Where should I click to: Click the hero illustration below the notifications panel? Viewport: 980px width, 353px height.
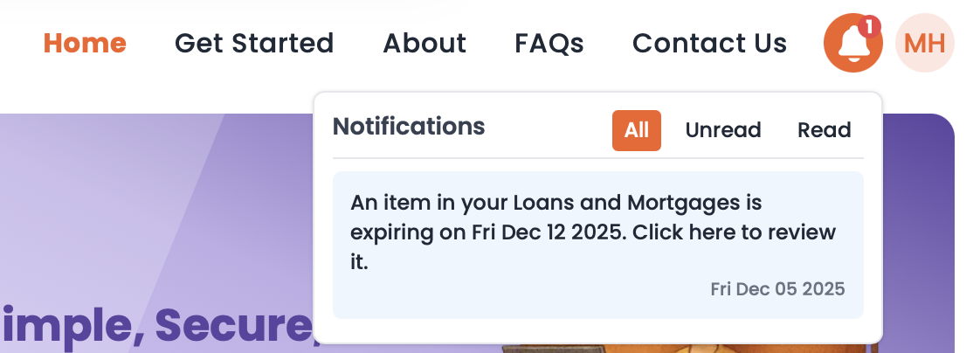[691, 348]
